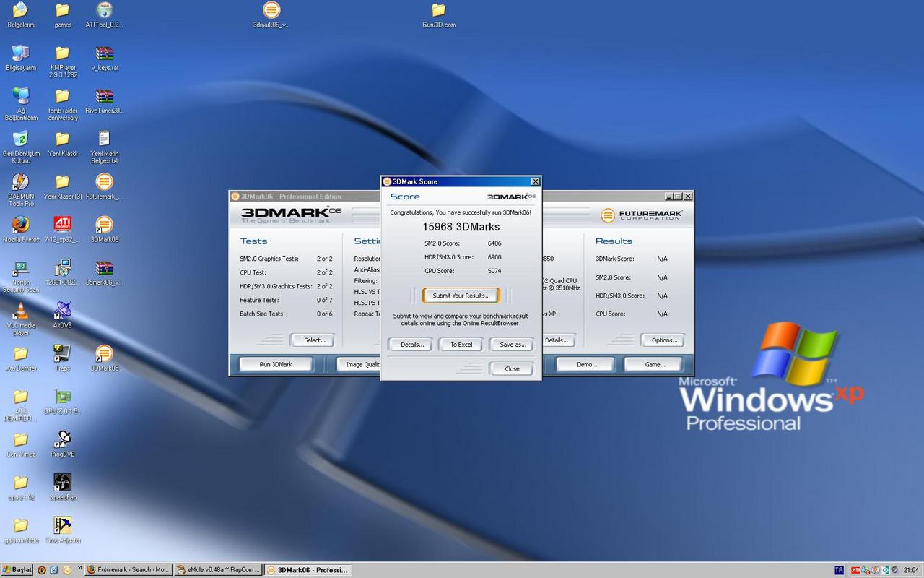Select the GPU-Z desktop icon
The width and height of the screenshot is (924, 578).
click(63, 401)
